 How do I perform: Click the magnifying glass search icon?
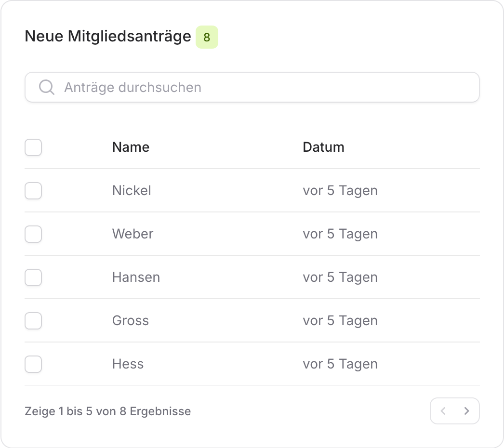(x=46, y=87)
